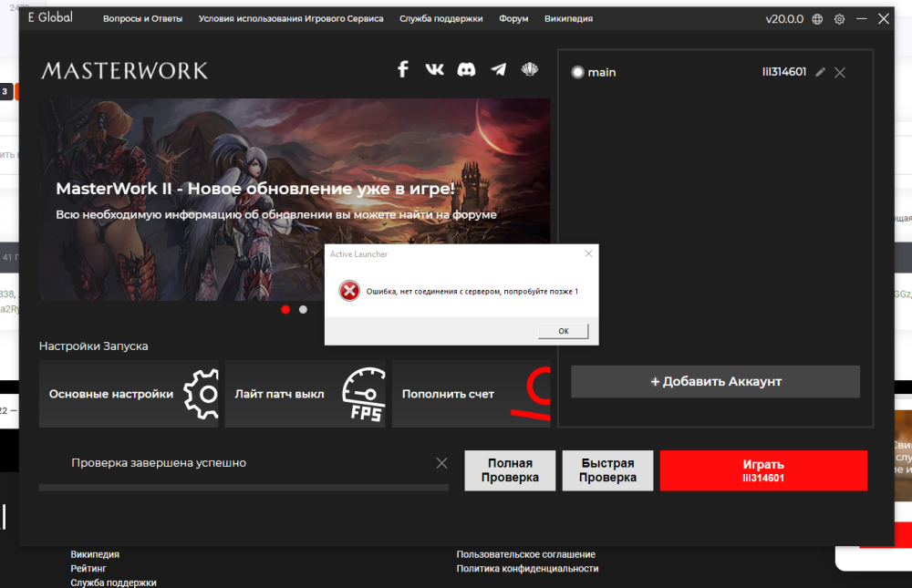Toggle the Лайт патч выкл tile

307,394
